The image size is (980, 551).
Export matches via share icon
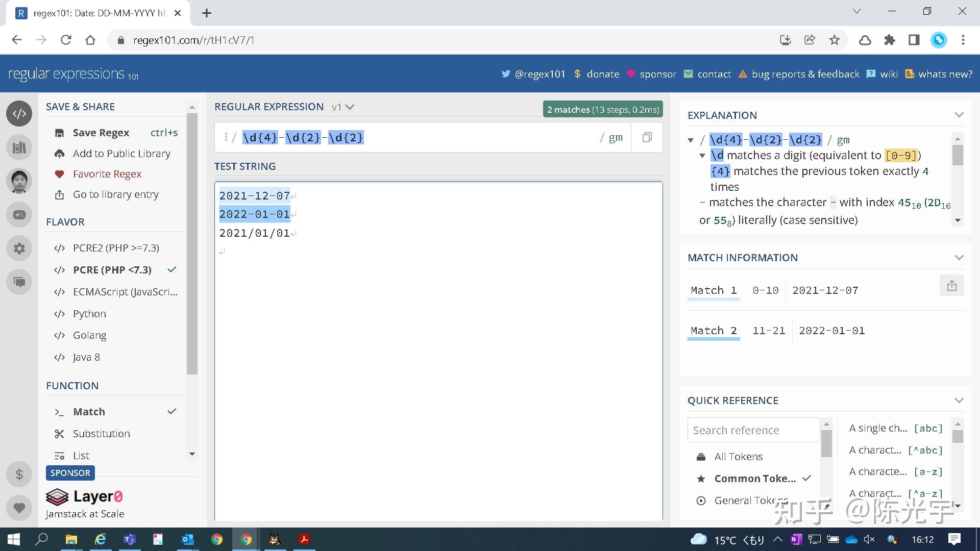951,286
